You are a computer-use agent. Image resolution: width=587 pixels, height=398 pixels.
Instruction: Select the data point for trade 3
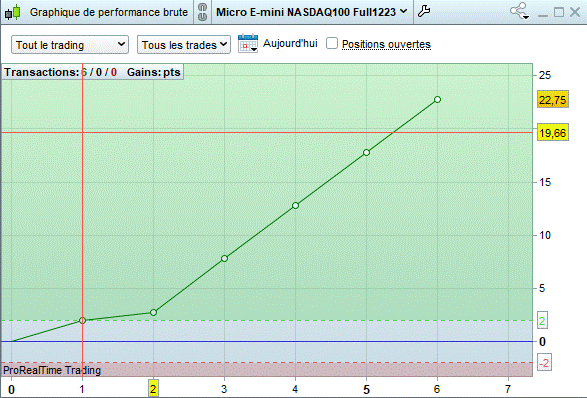pyautogui.click(x=224, y=259)
